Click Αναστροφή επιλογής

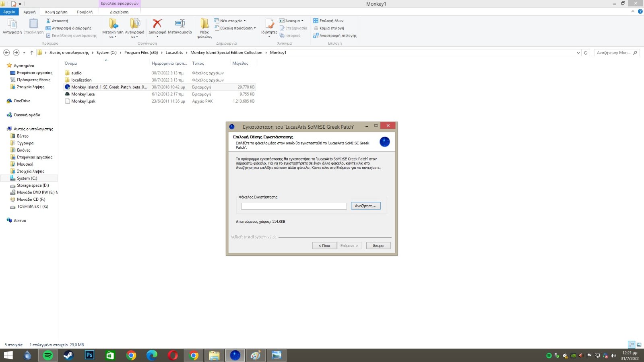[x=335, y=35]
